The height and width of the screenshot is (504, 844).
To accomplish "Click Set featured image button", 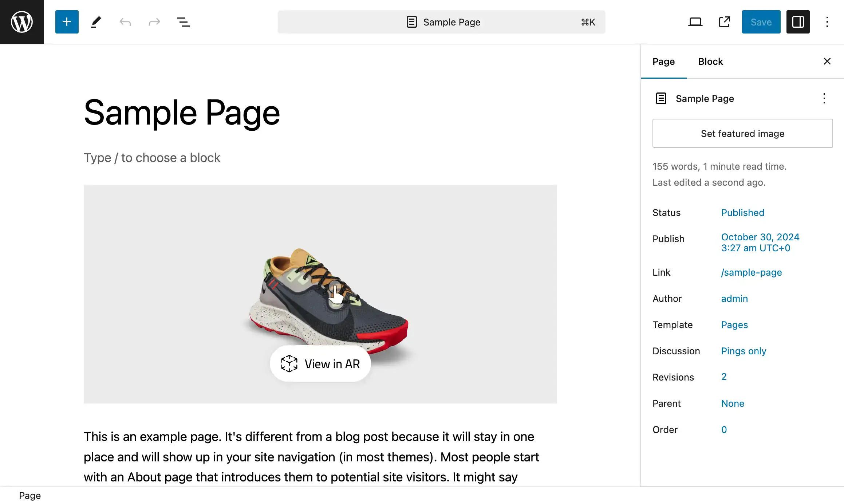I will tap(743, 133).
